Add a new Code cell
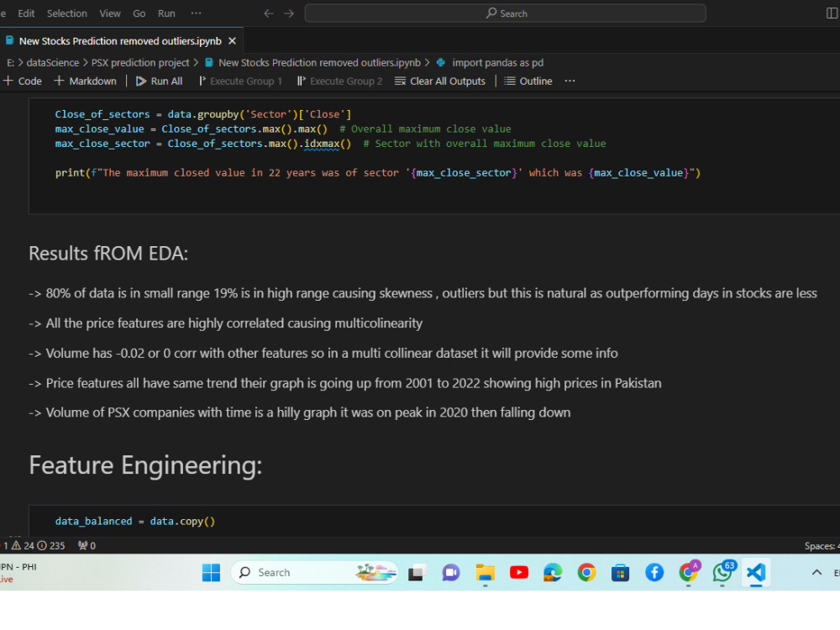This screenshot has width=840, height=630. click(x=22, y=81)
